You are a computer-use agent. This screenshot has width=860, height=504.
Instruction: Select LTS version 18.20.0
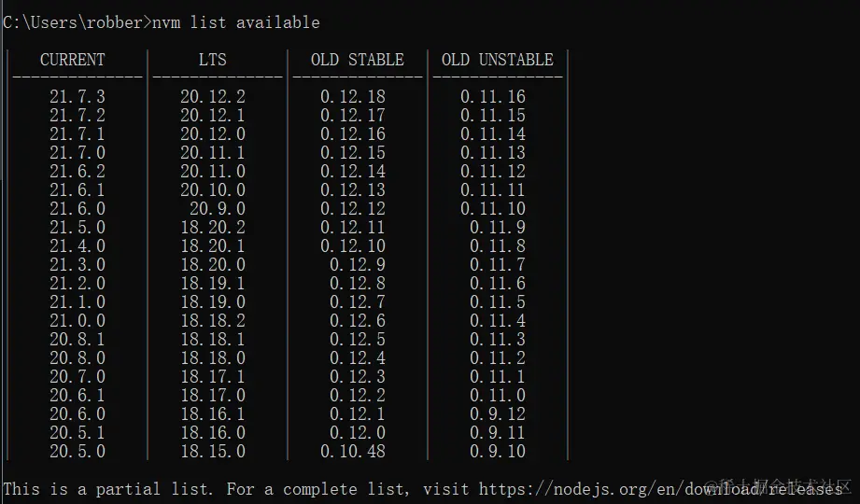(x=213, y=265)
